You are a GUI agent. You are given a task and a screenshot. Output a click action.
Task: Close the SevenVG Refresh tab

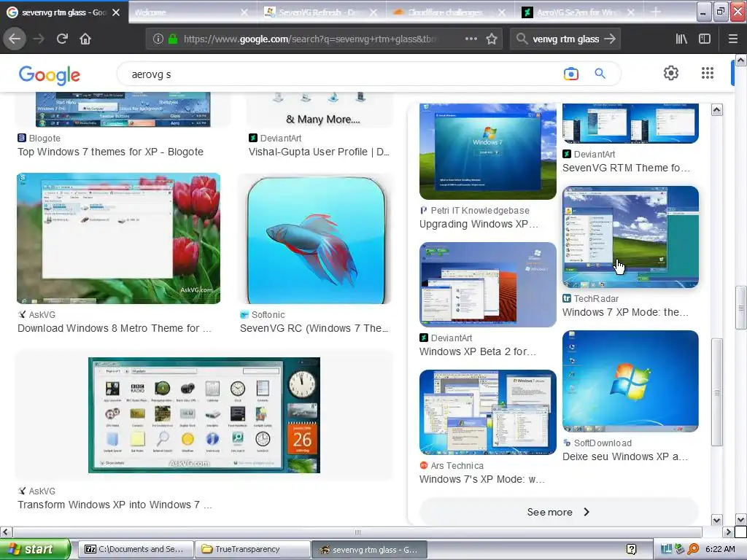point(373,12)
